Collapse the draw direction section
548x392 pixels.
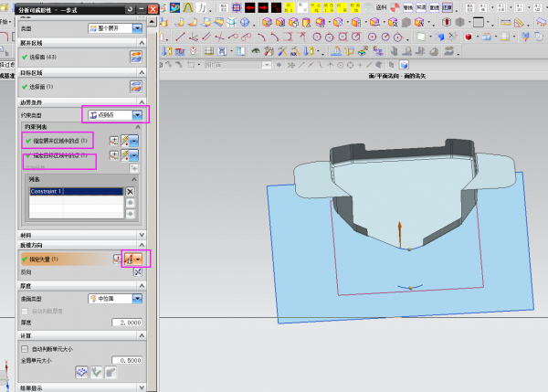pyautogui.click(x=142, y=245)
